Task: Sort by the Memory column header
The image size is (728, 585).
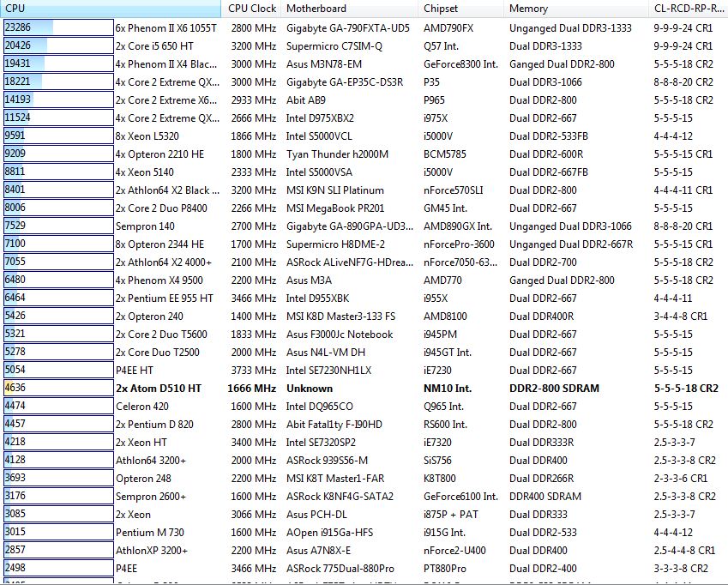Action: point(575,9)
